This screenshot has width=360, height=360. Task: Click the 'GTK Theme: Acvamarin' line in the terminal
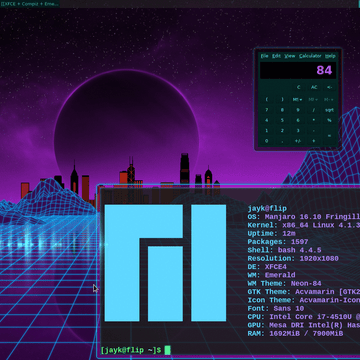304,292
